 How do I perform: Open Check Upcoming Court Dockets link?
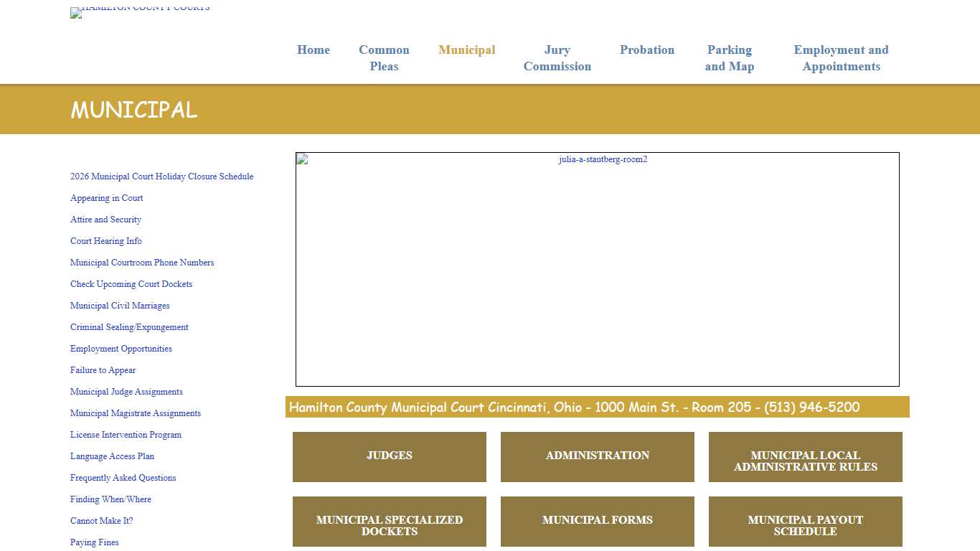131,284
